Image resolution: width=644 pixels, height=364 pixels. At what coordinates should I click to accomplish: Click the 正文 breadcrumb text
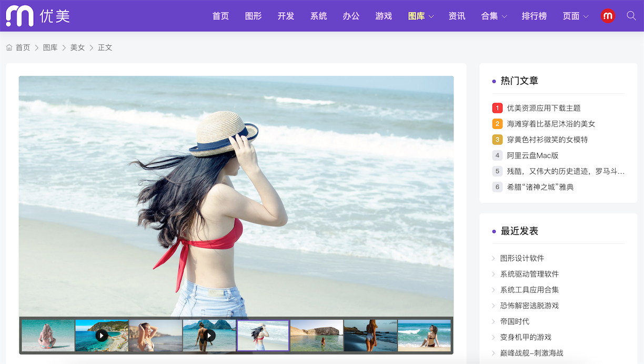tap(105, 47)
